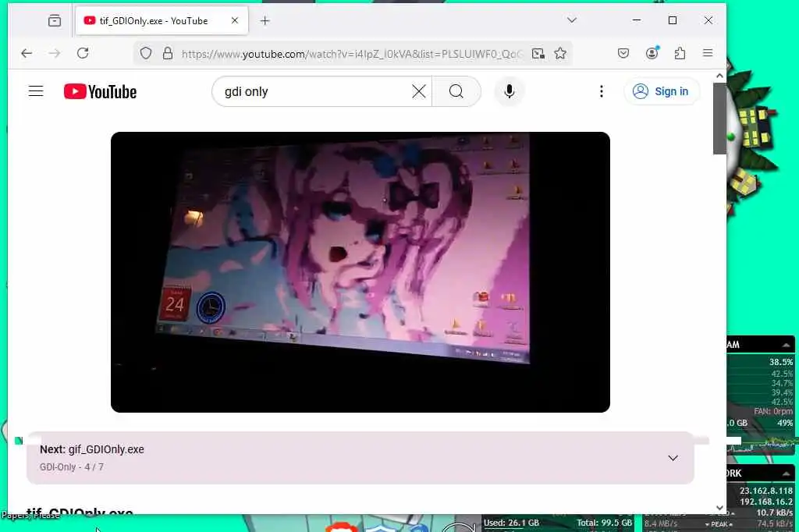Image resolution: width=799 pixels, height=532 pixels.
Task: Click the page vertical scrollbar thumb
Action: (719, 119)
